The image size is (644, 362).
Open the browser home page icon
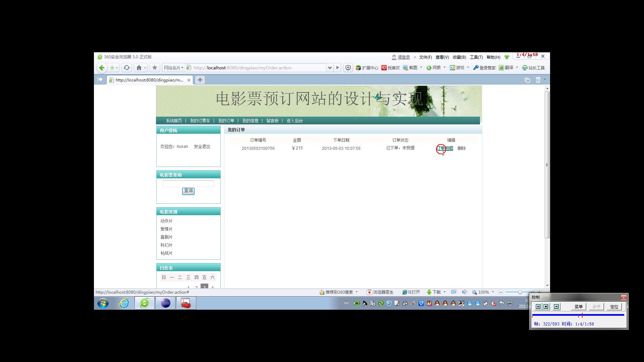139,68
